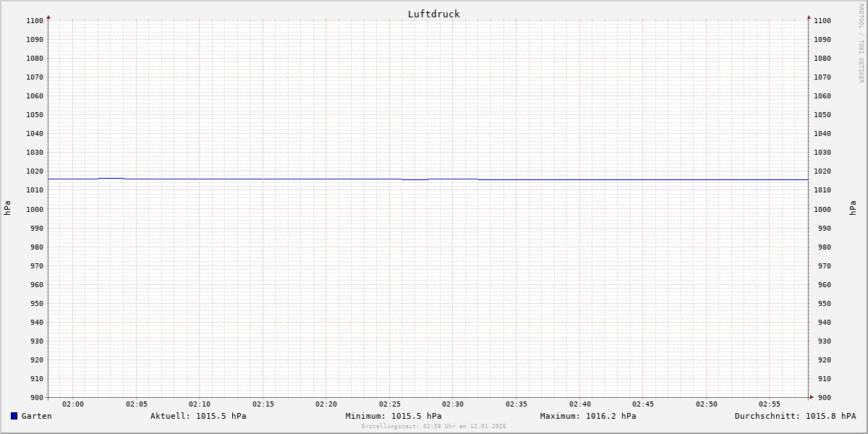This screenshot has height=434, width=868.
Task: Click the RRDTOOL / TOBI OETIKER watermark
Action: click(861, 43)
